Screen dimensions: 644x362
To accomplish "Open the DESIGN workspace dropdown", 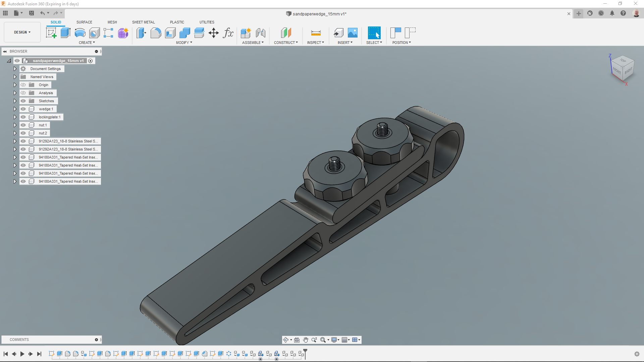I will pos(22,32).
